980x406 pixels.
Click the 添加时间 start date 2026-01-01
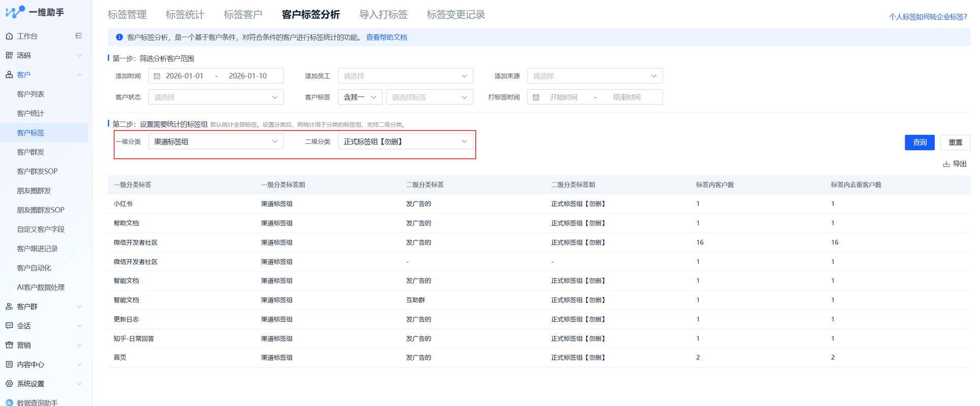[x=184, y=76]
